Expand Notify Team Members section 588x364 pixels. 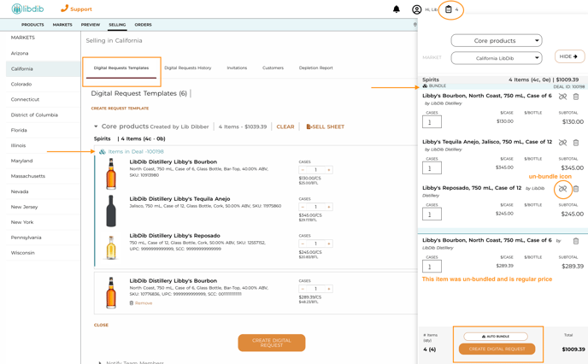[x=100, y=362]
